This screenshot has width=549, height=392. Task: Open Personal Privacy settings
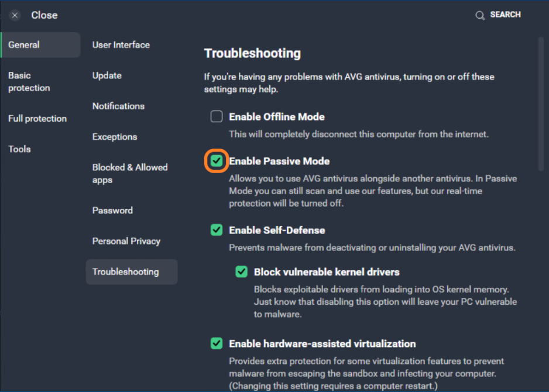[126, 240]
